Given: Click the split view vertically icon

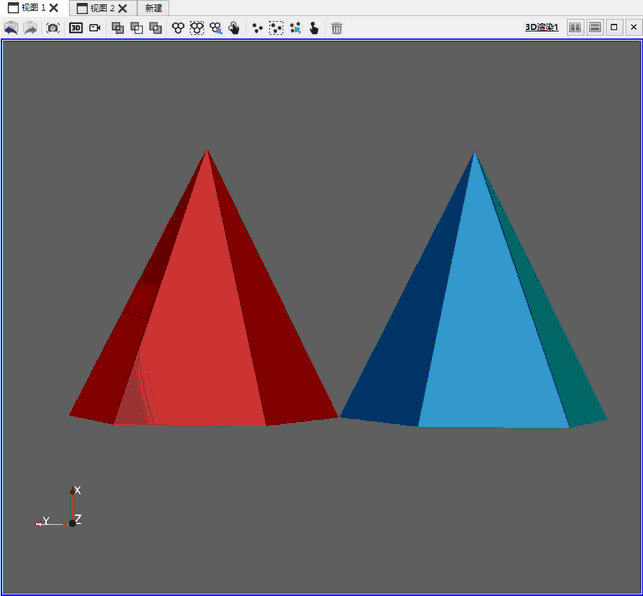Looking at the screenshot, I should coord(595,27).
